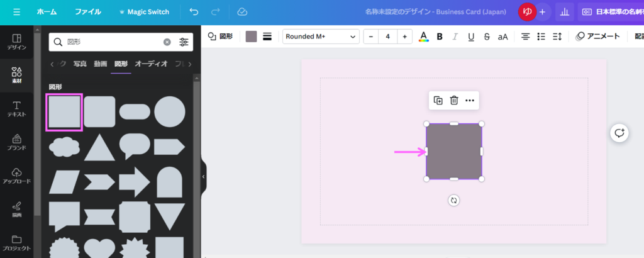Duplicate shape using the copy icon
Screen dimensions: 644x258
coord(438,101)
